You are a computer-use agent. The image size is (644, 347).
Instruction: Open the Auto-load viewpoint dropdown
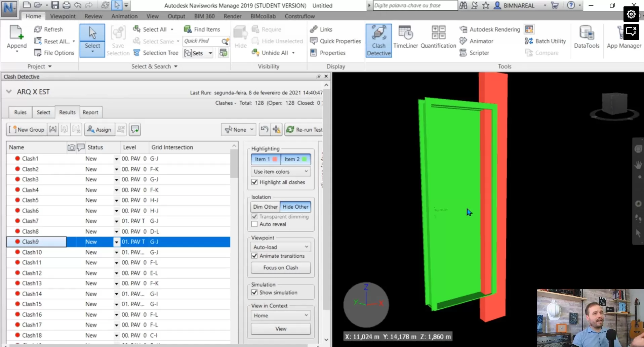coord(281,247)
